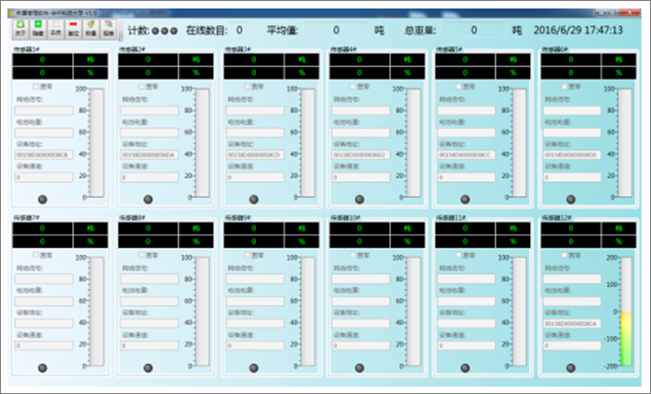Click the status LED of 传感器7#
651x394 pixels.
pyautogui.click(x=42, y=368)
